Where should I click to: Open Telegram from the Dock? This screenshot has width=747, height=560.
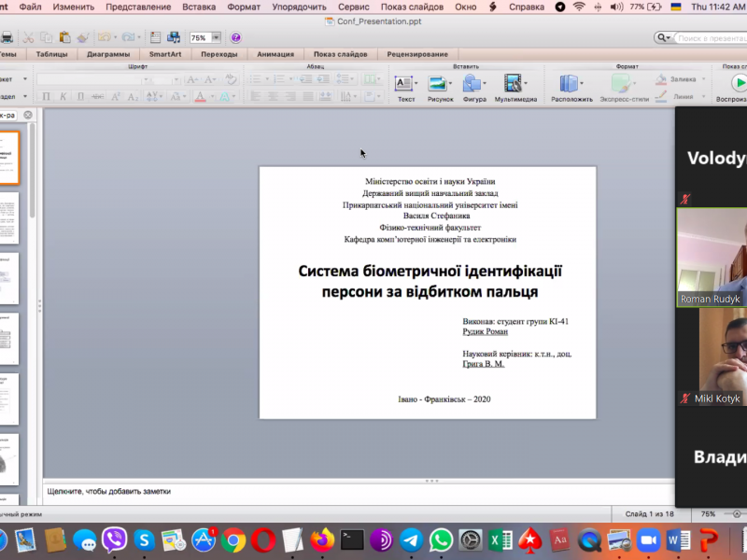tap(411, 539)
